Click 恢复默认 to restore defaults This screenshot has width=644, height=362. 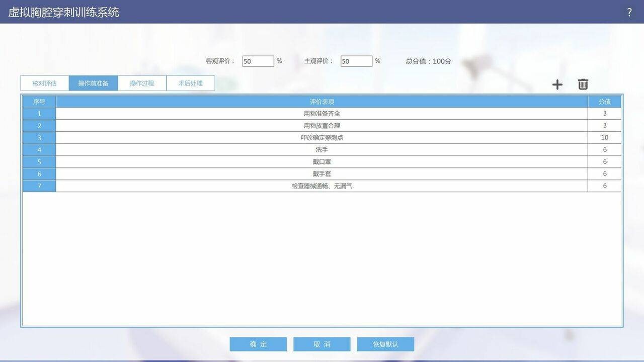pos(385,344)
